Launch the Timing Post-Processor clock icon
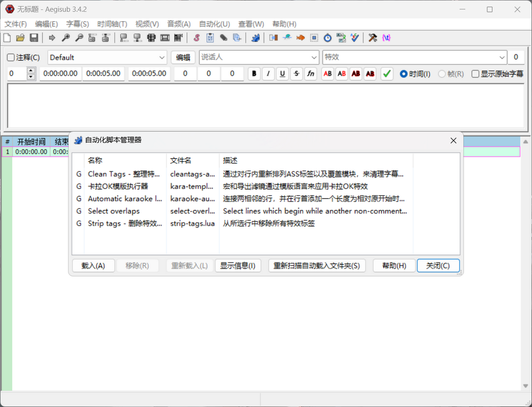532x407 pixels. pos(327,37)
